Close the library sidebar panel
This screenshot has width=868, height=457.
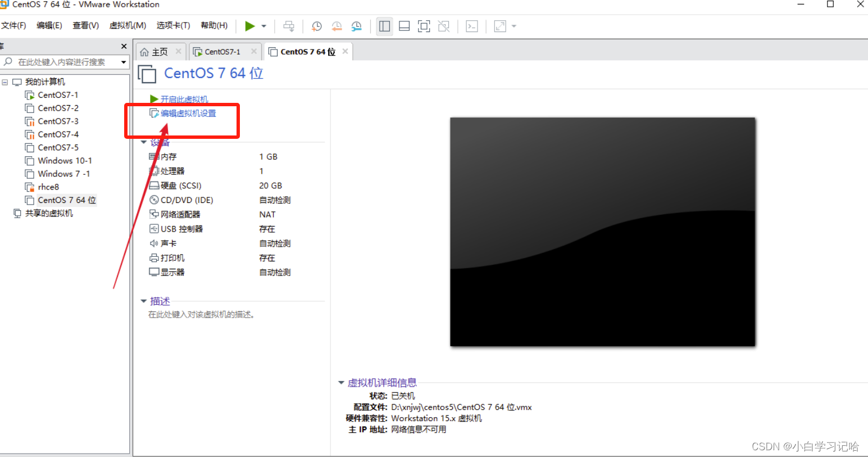coord(124,46)
